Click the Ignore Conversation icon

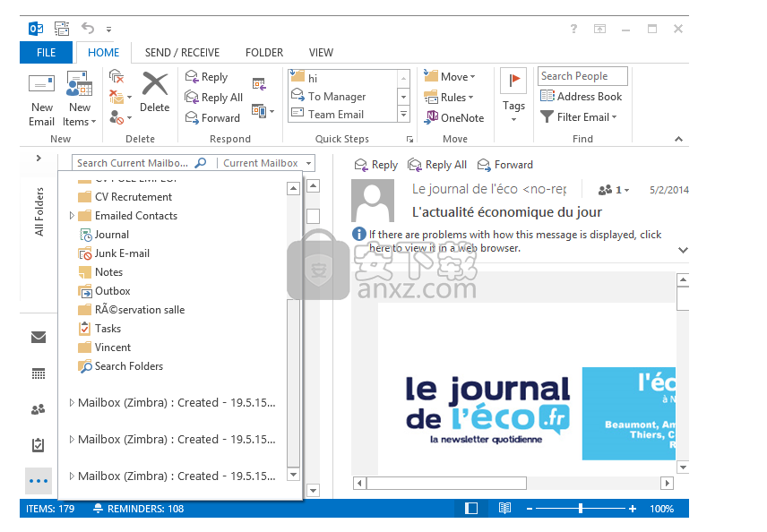tap(116, 76)
